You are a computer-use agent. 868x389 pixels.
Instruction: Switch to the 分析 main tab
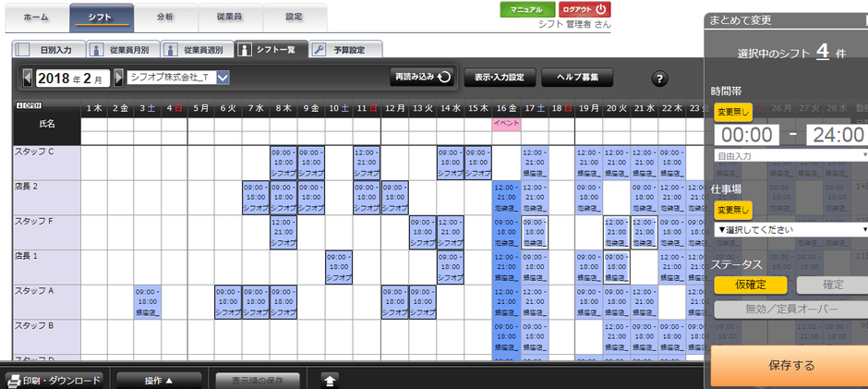coord(165,18)
